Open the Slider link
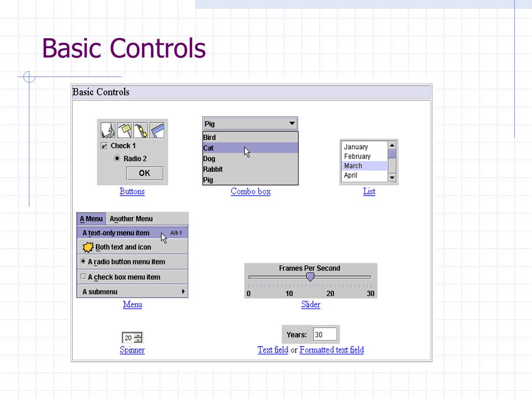The height and width of the screenshot is (399, 532). pos(310,304)
